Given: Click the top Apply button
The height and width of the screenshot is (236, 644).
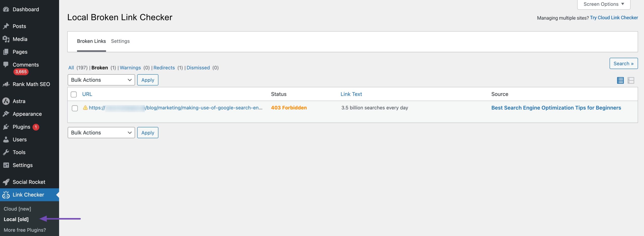Looking at the screenshot, I should 148,80.
